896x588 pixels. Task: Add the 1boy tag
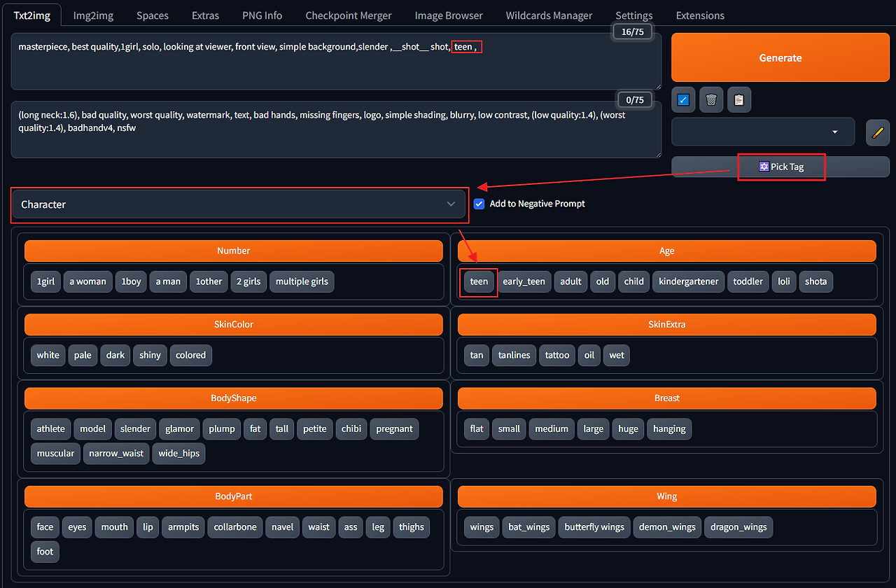click(x=132, y=281)
